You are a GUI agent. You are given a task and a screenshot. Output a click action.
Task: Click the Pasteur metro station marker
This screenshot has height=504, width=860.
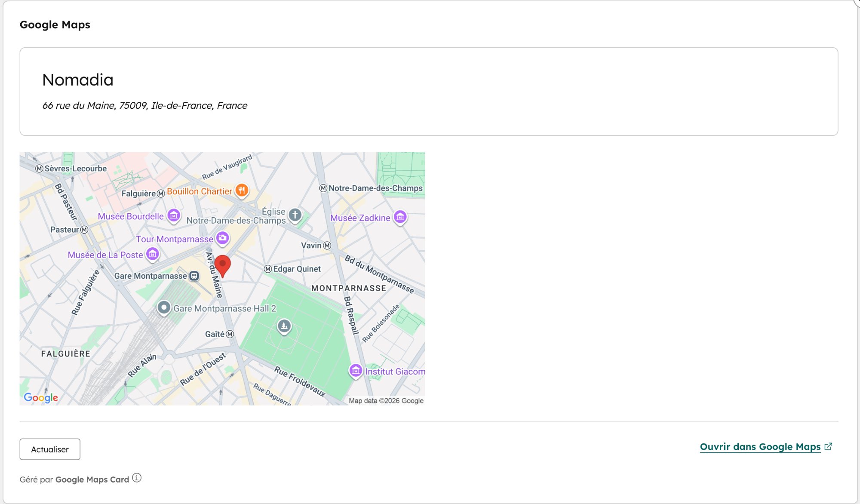click(x=84, y=230)
